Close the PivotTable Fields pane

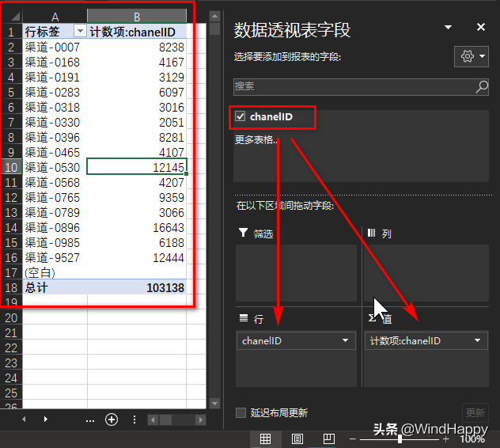tap(481, 27)
